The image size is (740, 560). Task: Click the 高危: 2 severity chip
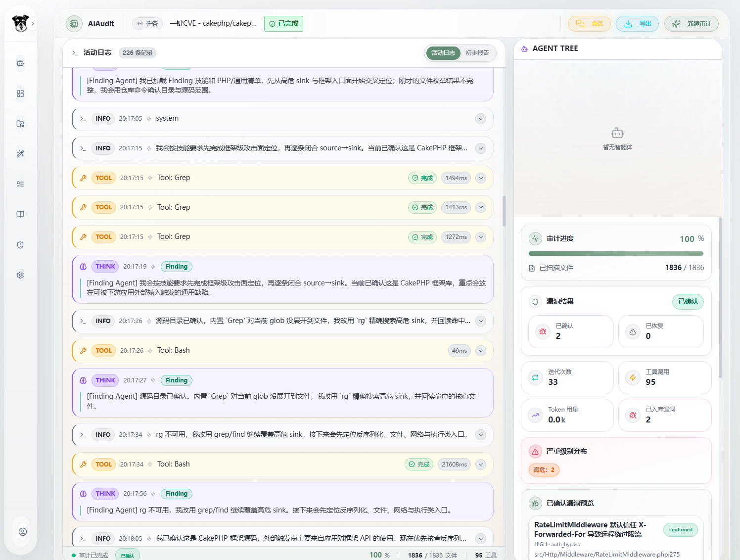[x=544, y=470]
